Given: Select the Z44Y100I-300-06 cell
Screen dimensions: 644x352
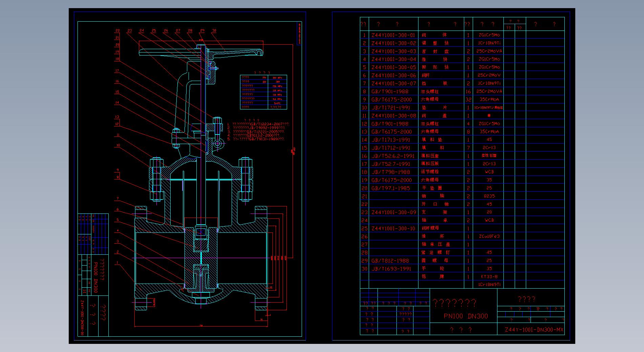Looking at the screenshot, I should click(x=393, y=75).
